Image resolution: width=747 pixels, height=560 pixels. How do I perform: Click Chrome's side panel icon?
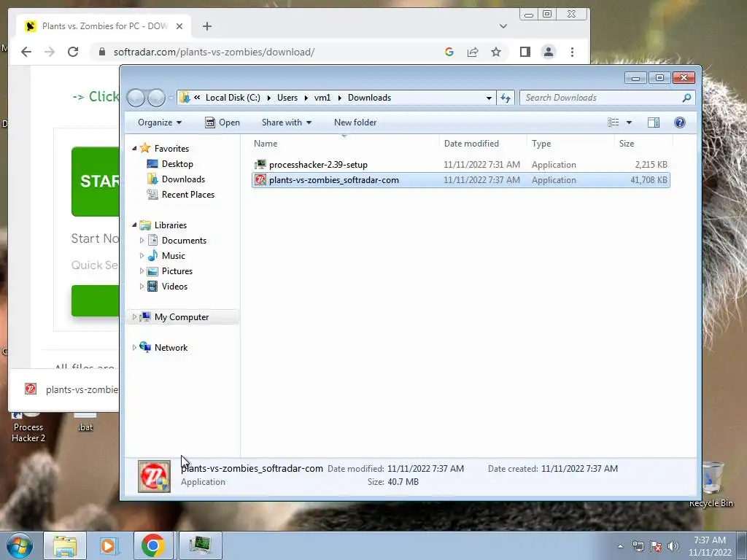click(525, 52)
